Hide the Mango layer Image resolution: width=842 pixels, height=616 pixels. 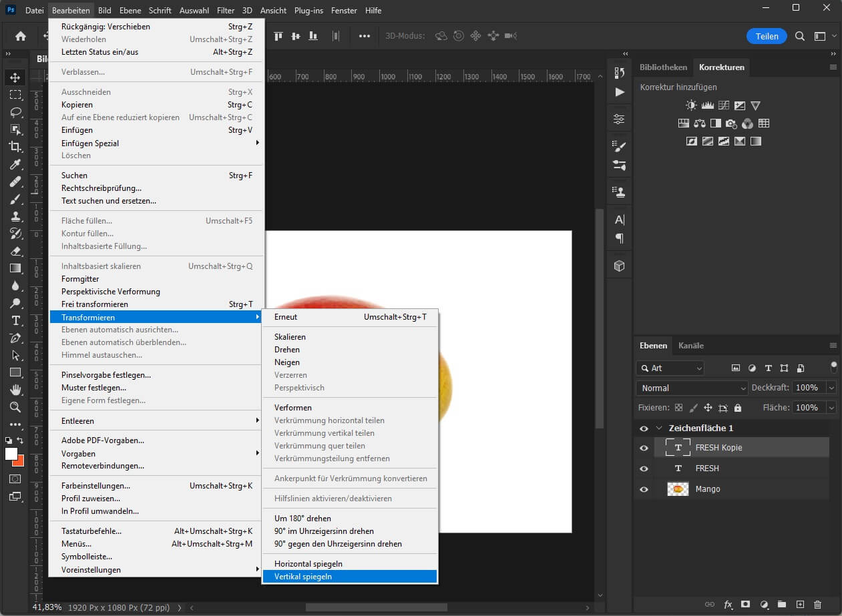click(x=643, y=489)
